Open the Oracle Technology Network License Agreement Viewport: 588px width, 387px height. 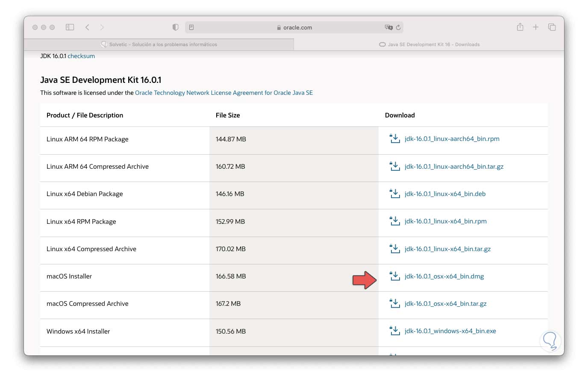pyautogui.click(x=223, y=93)
